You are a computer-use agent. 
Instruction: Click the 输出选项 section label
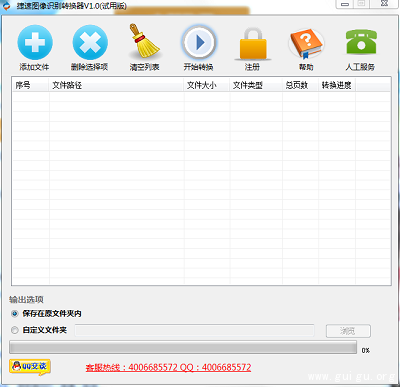coord(26,299)
